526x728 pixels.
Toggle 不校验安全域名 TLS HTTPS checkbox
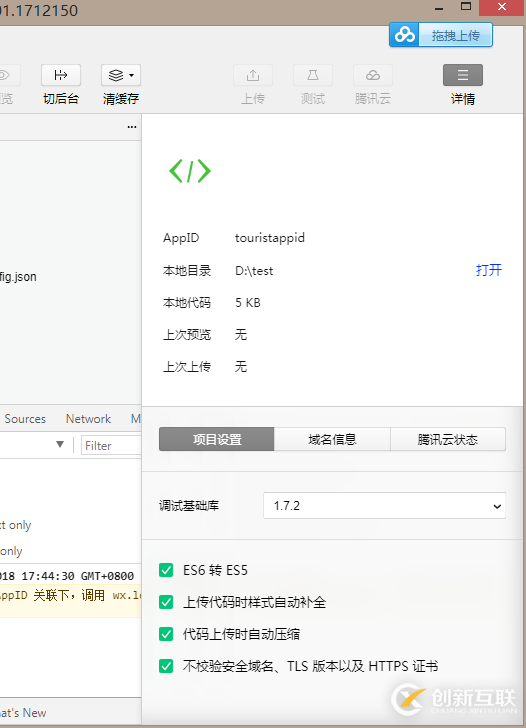[166, 666]
